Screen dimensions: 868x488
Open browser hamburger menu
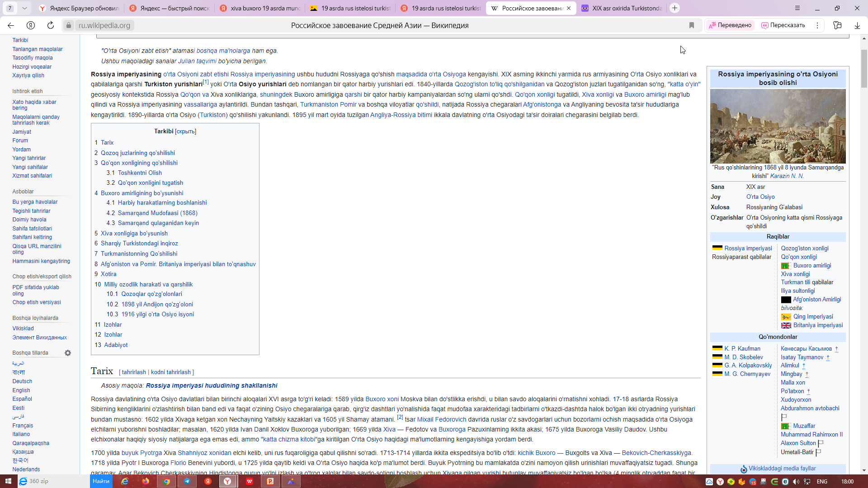797,8
